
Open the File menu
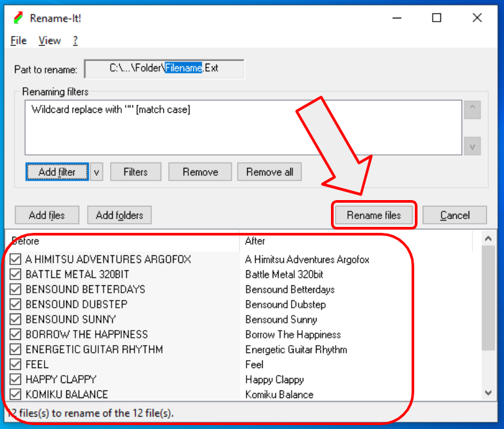(x=18, y=41)
